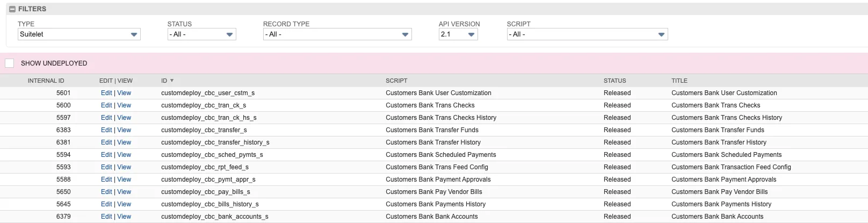Edit the Customers Bank Transfer Funds deployment
Image resolution: width=868 pixels, height=223 pixels.
(106, 130)
